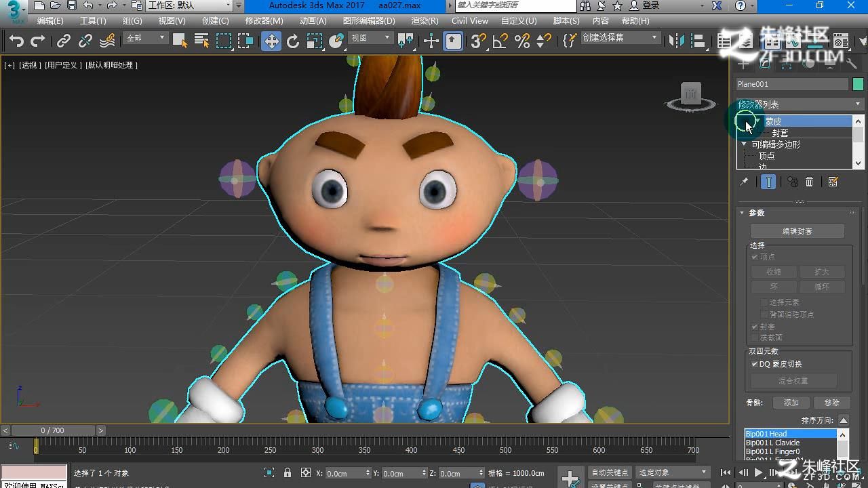Toggle Show End Result in modifier stack
This screenshot has width=868, height=488.
768,182
